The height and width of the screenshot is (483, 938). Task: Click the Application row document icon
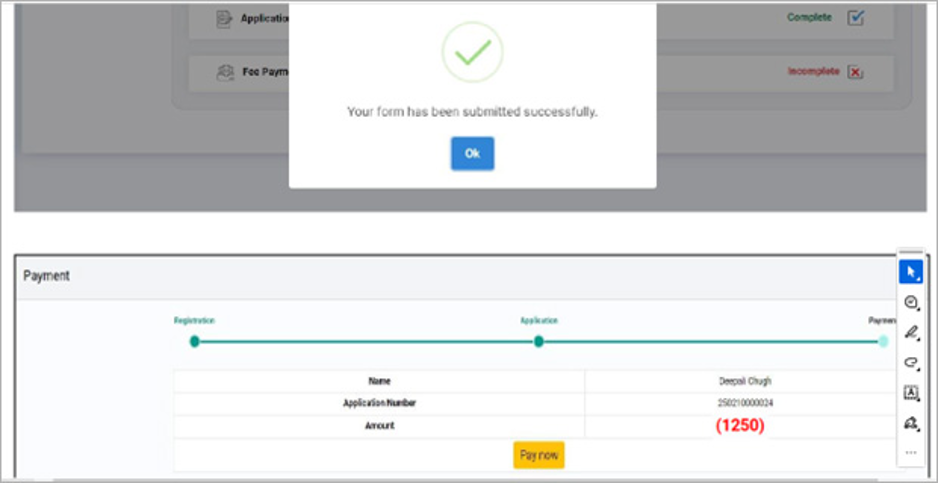pyautogui.click(x=224, y=19)
